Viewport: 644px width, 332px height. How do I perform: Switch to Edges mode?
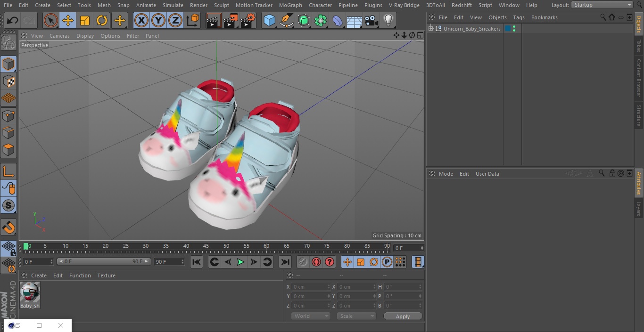coord(8,133)
